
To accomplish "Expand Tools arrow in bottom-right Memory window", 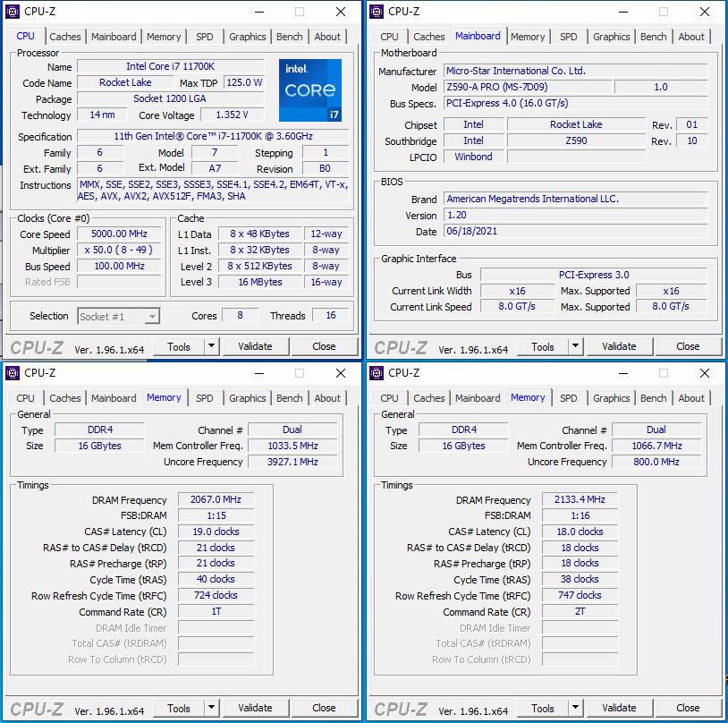I will click(x=575, y=708).
